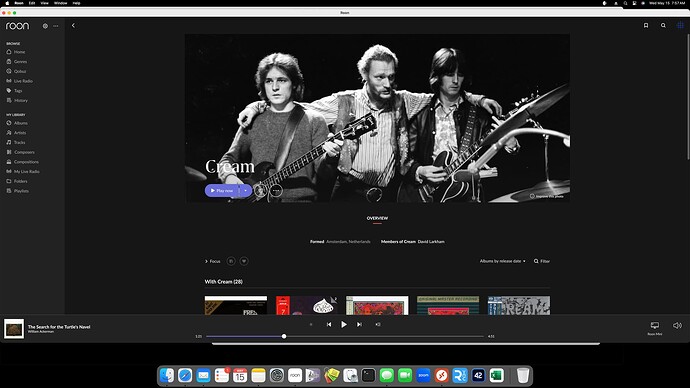
Task: Select the Roon Mini zone icon
Action: pyautogui.click(x=655, y=326)
